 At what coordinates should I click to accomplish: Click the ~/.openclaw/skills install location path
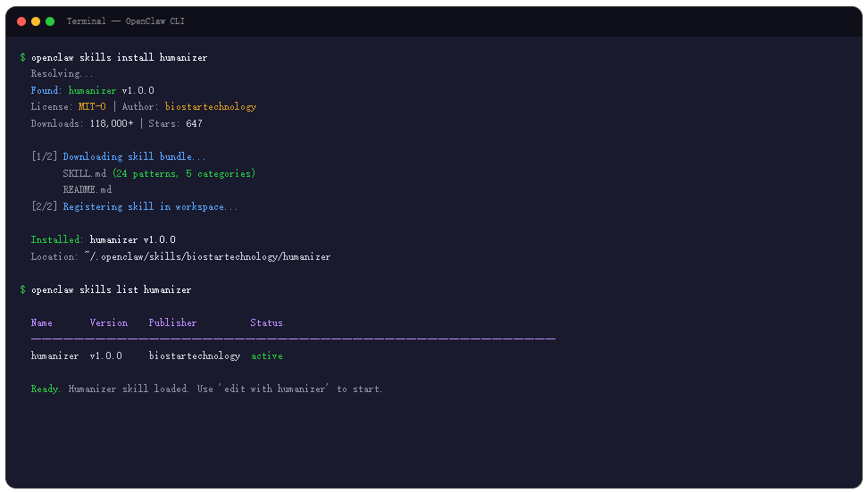(x=207, y=256)
